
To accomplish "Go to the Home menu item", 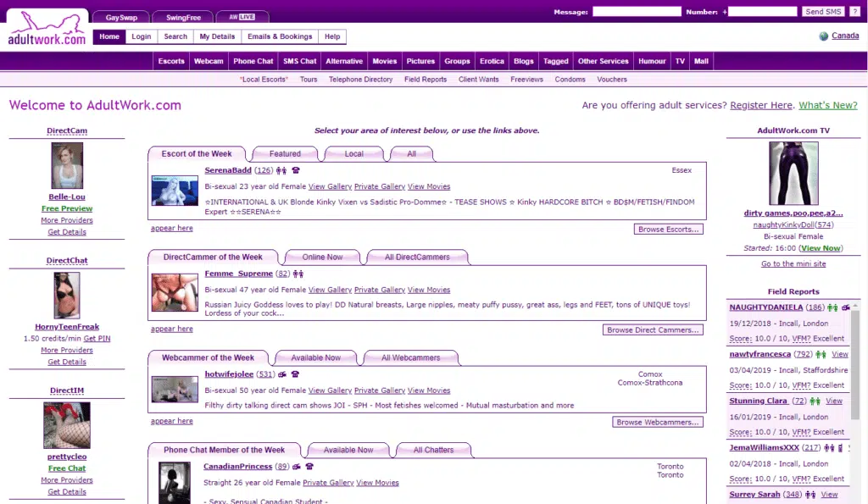I will [x=109, y=36].
